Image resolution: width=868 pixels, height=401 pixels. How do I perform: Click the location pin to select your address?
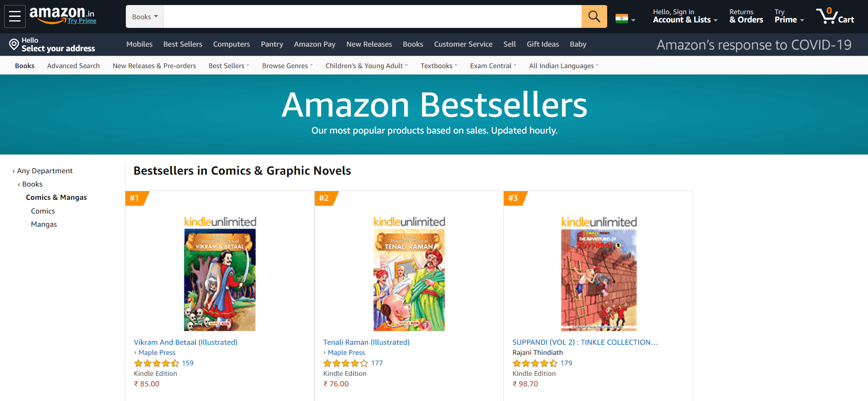[x=13, y=44]
